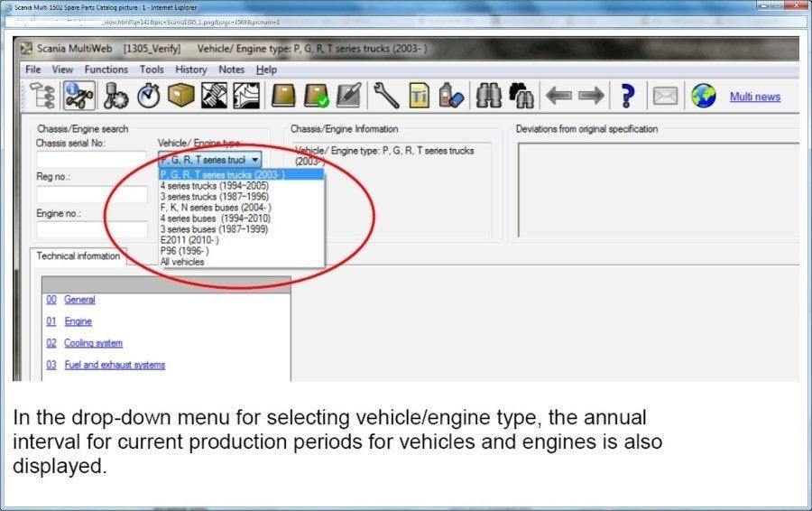The height and width of the screenshot is (511, 812).
Task: Click the black-and-white crossed tools icon
Action: (x=214, y=96)
